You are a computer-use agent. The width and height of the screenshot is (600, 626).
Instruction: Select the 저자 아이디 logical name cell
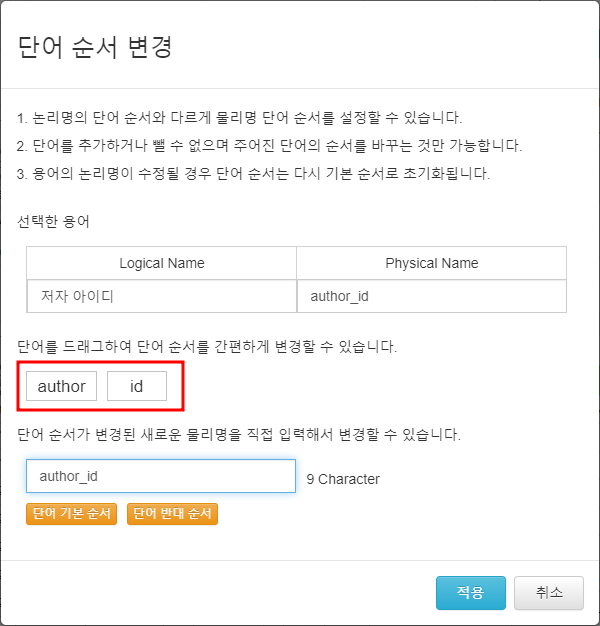162,296
